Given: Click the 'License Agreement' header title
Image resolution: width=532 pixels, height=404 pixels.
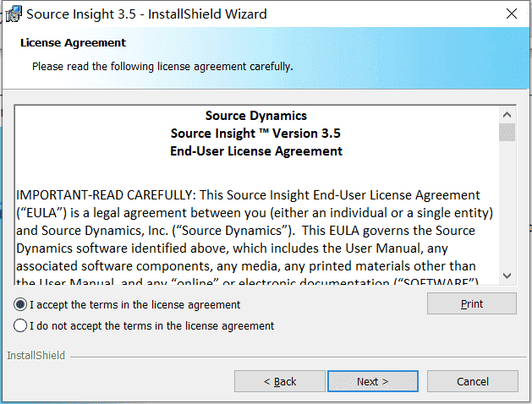Looking at the screenshot, I should (73, 43).
